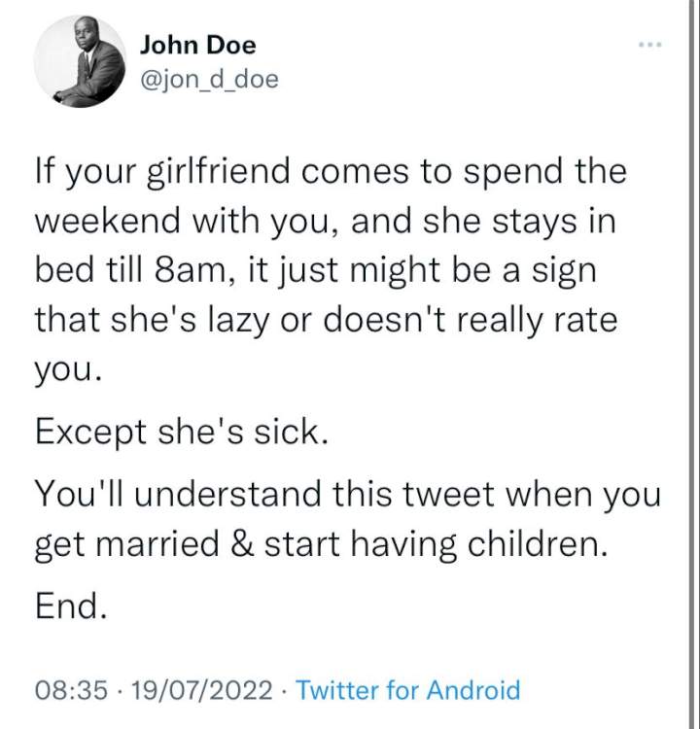Click the word "married" in the tweet
The height and width of the screenshot is (729, 700).
coord(157,543)
